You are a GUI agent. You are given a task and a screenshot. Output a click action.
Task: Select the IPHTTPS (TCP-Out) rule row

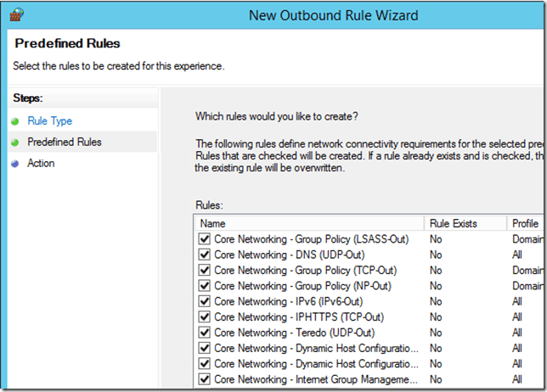pos(294,317)
